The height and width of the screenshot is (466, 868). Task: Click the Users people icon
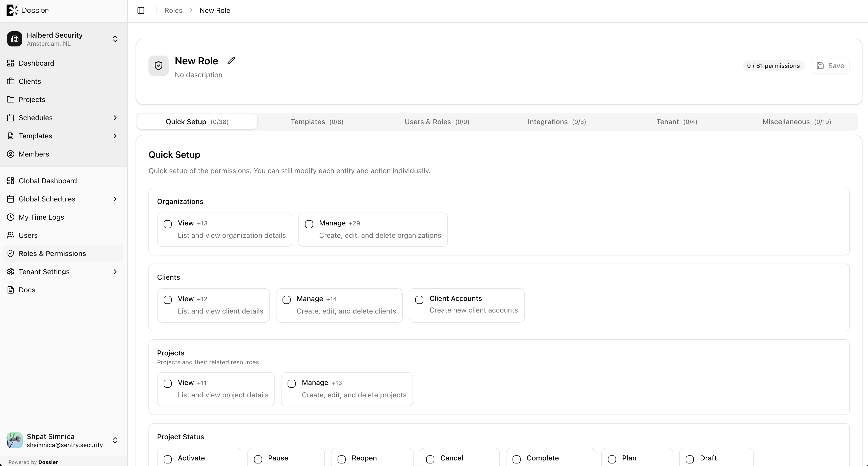[x=11, y=235]
